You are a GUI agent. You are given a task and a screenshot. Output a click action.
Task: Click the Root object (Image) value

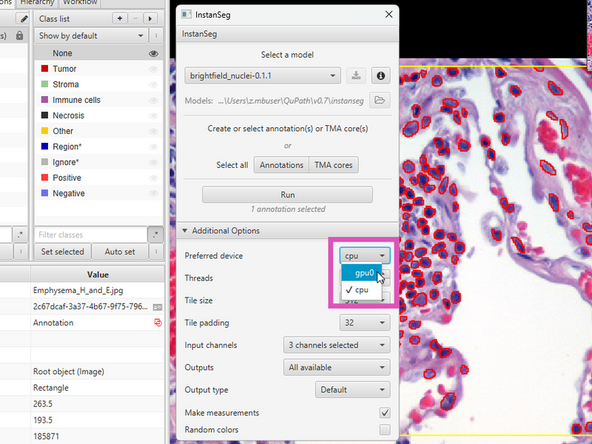tap(97, 372)
